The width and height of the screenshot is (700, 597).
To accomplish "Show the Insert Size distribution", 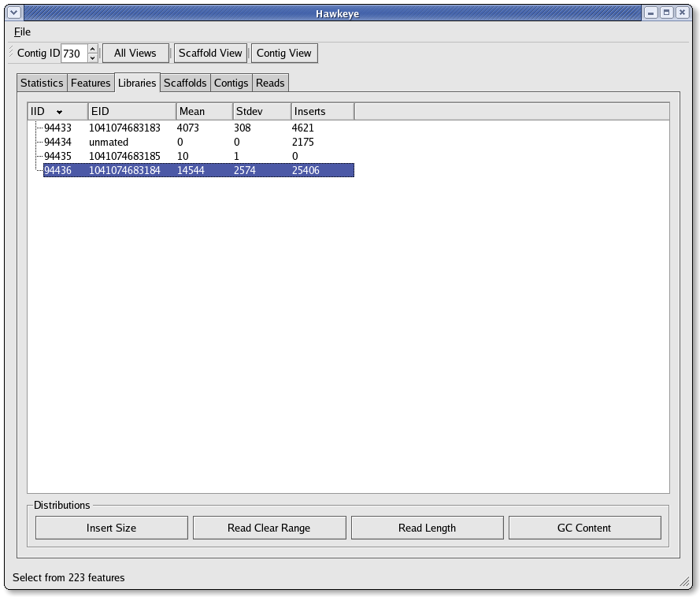I will click(111, 528).
